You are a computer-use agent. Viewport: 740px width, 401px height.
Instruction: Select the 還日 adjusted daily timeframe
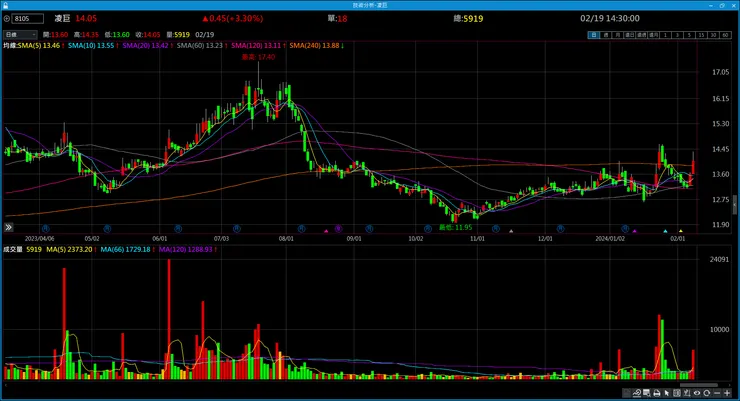click(630, 35)
